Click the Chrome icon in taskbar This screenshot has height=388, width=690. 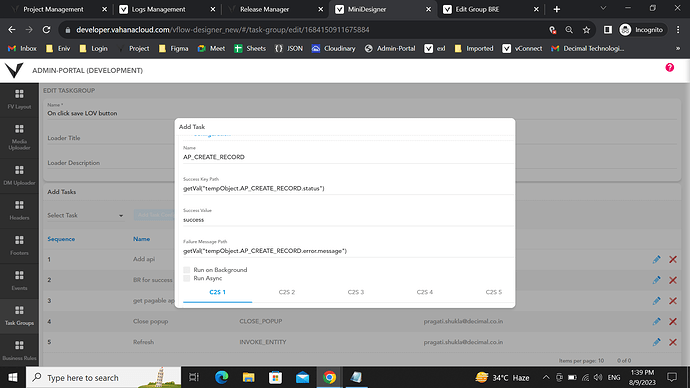[329, 377]
